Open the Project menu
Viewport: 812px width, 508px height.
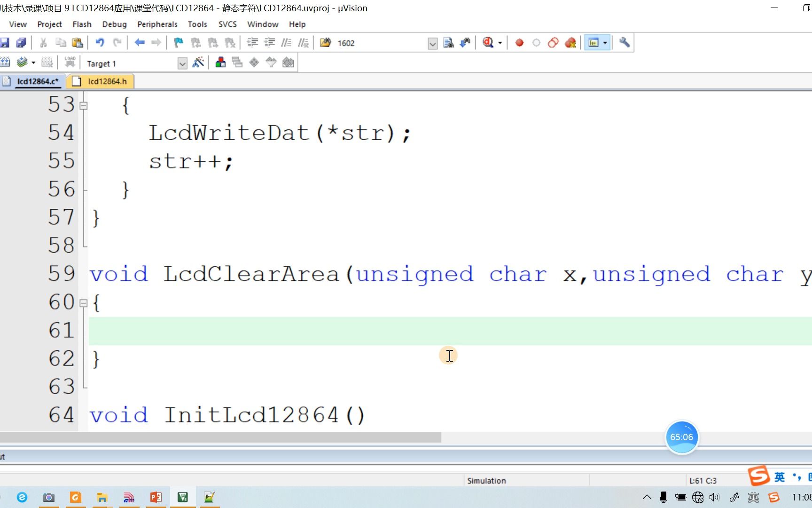click(49, 24)
